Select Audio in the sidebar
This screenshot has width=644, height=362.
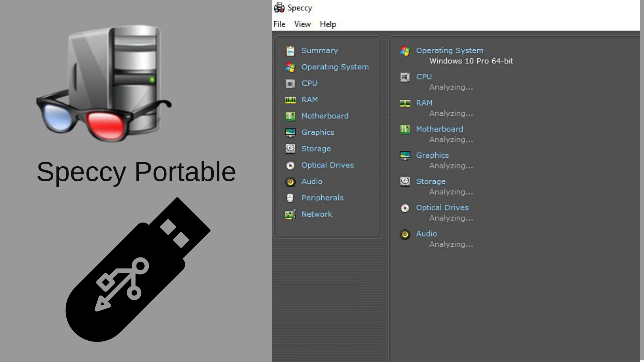pyautogui.click(x=312, y=181)
